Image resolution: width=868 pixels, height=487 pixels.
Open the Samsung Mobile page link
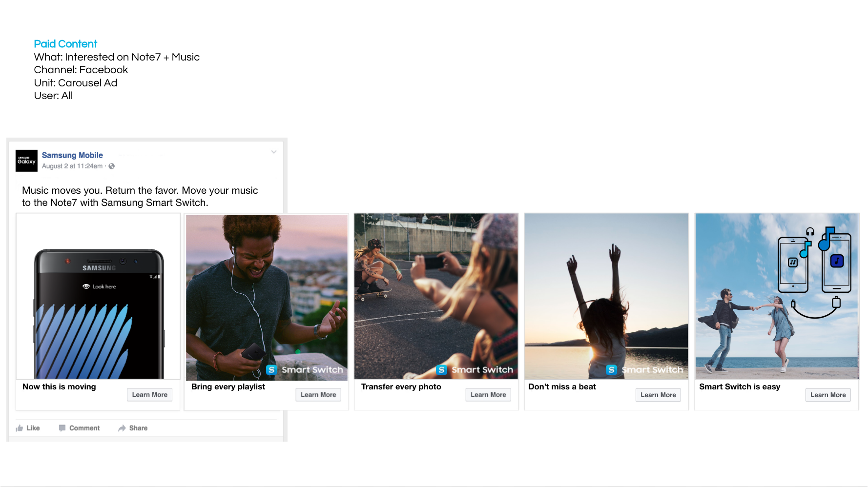click(72, 155)
